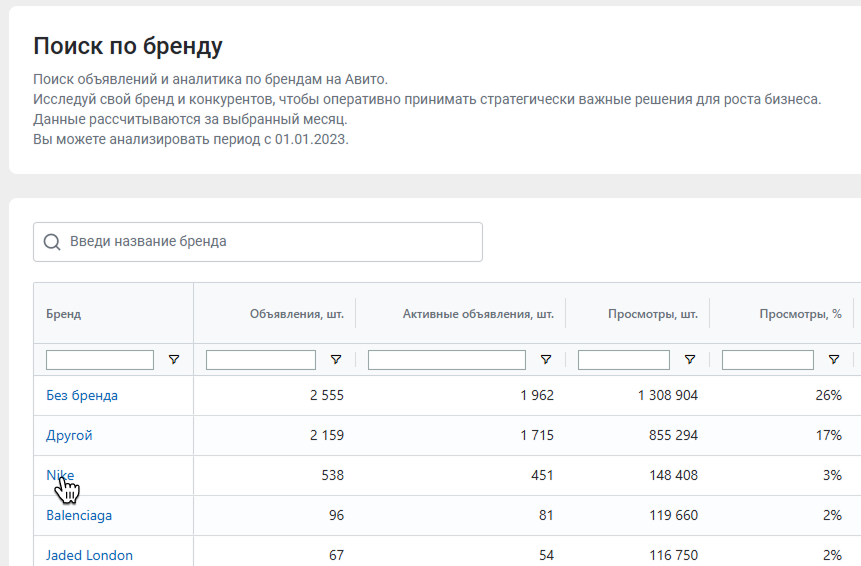Viewport: 861px width, 566px height.
Task: Sort by Объявления, шт. column header
Action: click(297, 314)
